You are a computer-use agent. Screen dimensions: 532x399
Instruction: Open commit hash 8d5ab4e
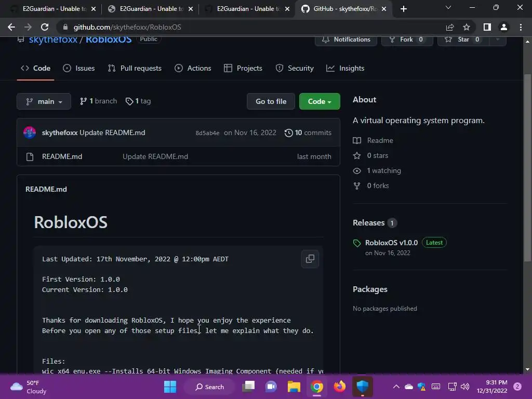click(207, 133)
